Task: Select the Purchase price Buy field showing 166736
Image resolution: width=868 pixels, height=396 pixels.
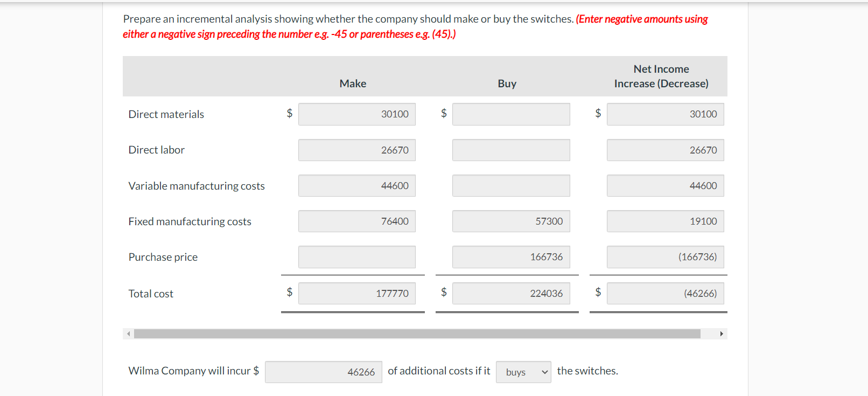Action: 510,257
